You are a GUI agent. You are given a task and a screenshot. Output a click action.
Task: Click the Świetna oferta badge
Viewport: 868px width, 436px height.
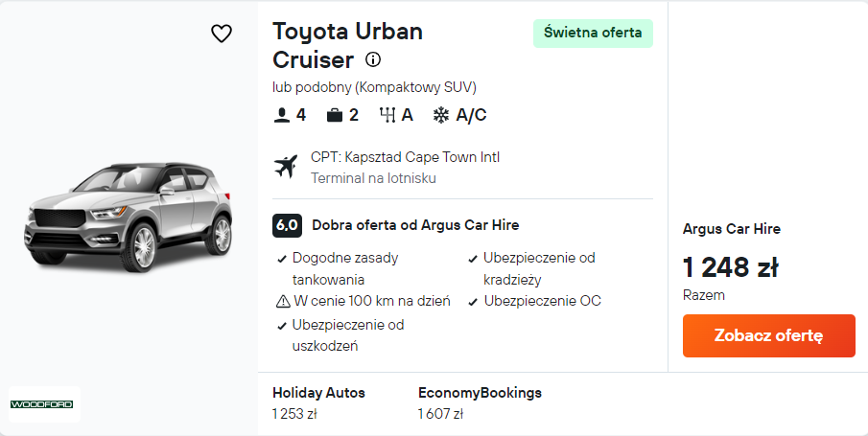593,33
